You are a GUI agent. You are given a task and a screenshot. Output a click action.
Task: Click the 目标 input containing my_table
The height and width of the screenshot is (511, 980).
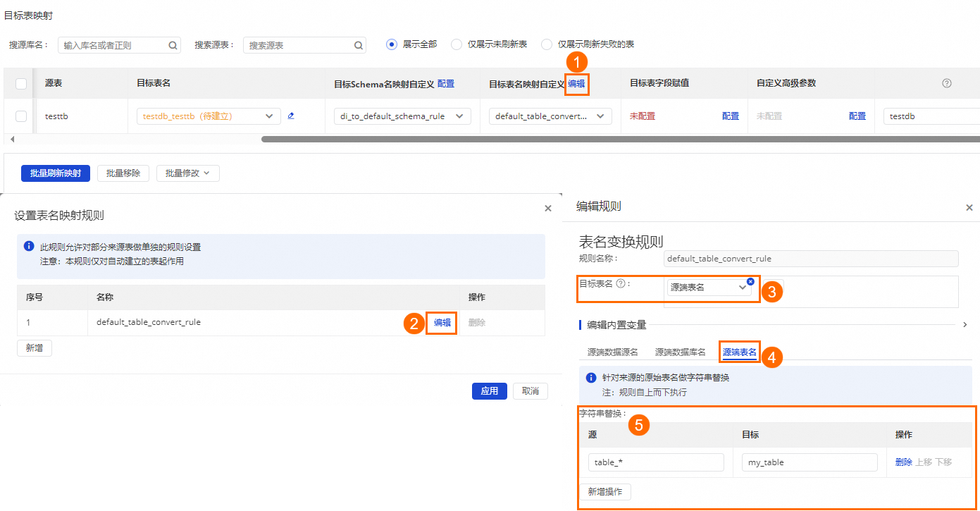pyautogui.click(x=810, y=462)
